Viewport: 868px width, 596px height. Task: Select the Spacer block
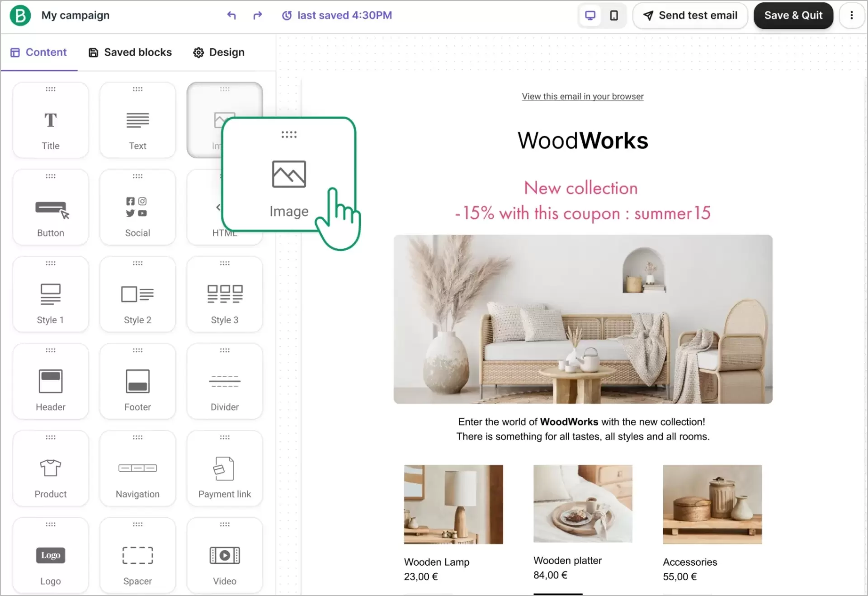[137, 555]
